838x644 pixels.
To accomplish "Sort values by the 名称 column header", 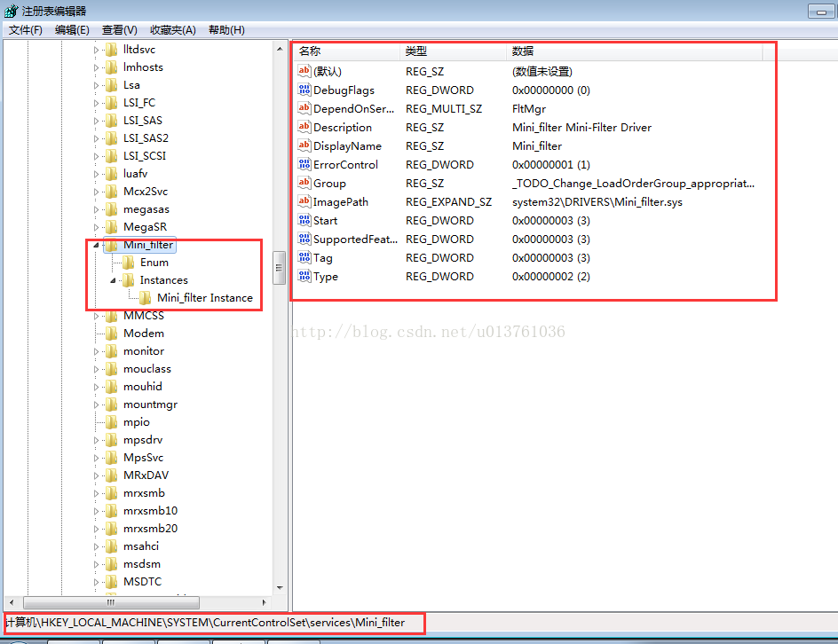I will (347, 51).
